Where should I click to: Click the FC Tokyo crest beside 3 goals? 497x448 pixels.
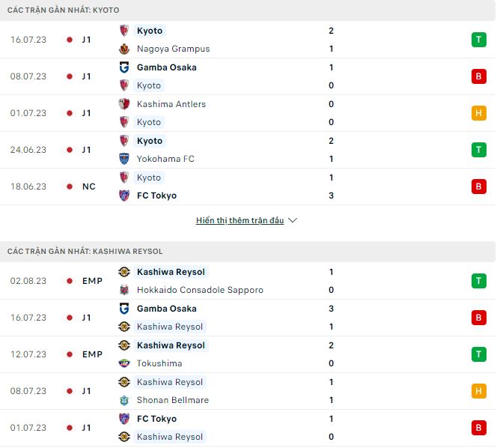point(124,196)
